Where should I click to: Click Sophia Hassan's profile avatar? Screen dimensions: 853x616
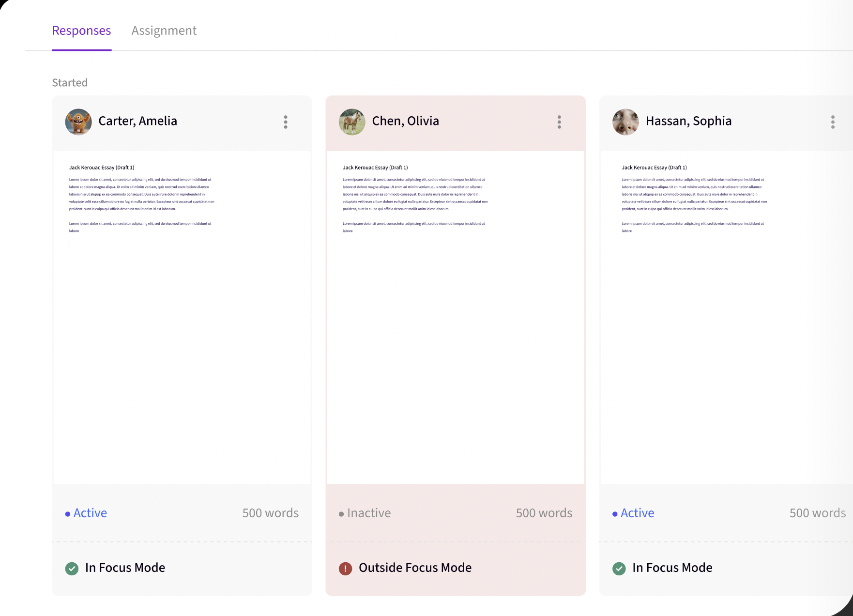coord(625,122)
